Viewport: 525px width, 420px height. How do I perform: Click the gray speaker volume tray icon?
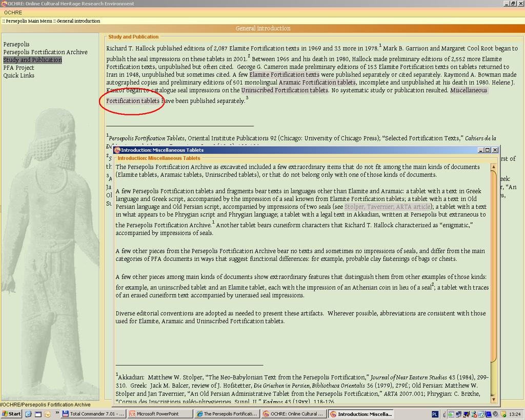pyautogui.click(x=495, y=414)
